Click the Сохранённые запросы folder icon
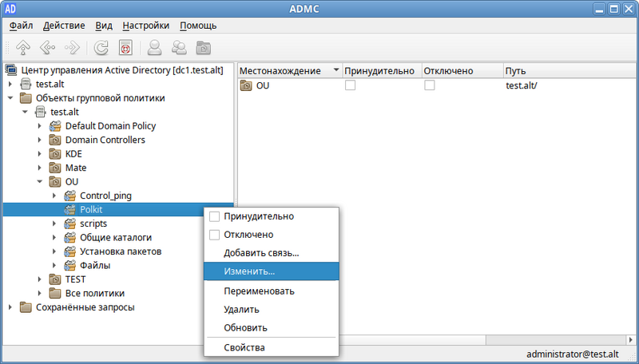This screenshot has width=639, height=364. coord(26,307)
